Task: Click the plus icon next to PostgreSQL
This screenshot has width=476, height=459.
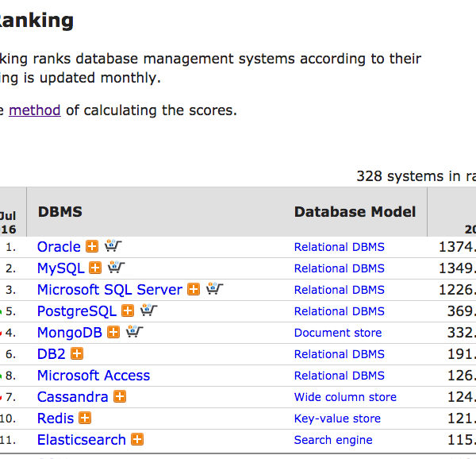Action: pyautogui.click(x=128, y=311)
